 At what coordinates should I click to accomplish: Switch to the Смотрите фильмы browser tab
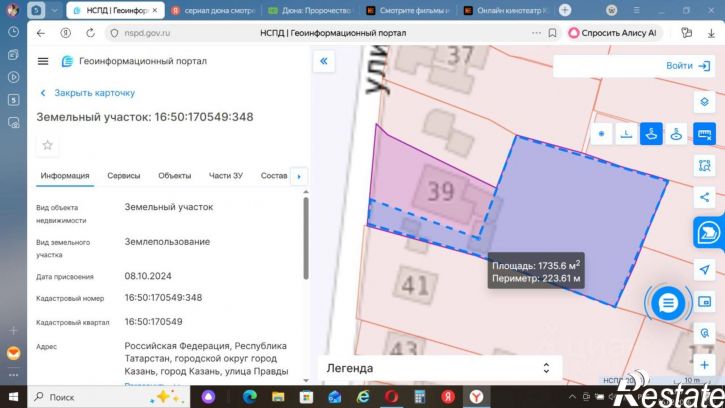(408, 10)
